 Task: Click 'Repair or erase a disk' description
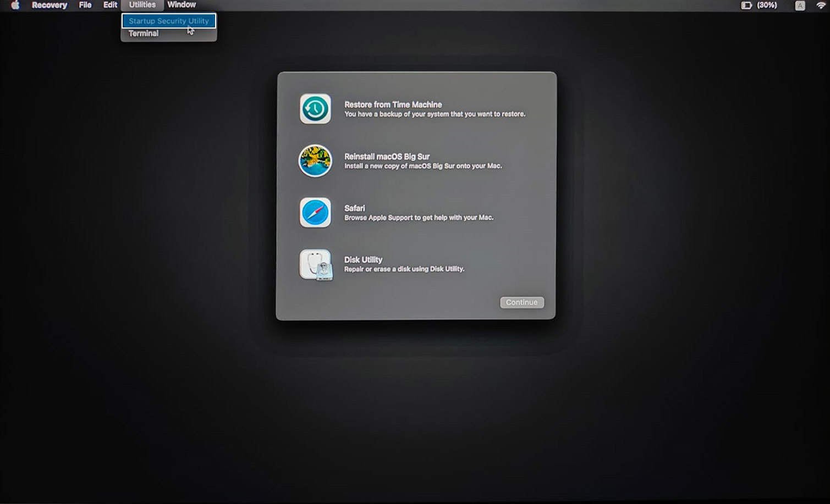[404, 269]
